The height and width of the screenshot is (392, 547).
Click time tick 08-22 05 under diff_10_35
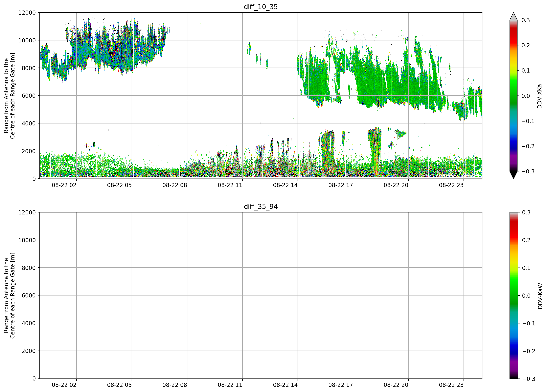[119, 185]
